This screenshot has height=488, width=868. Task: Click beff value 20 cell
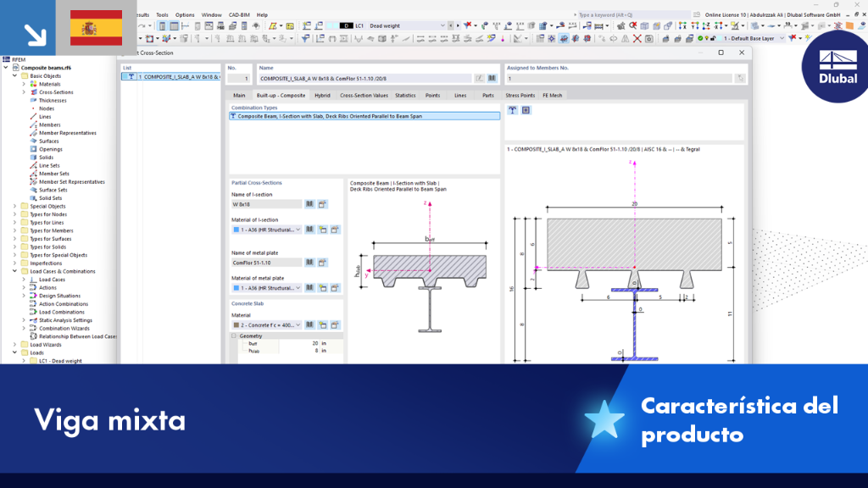(x=299, y=344)
